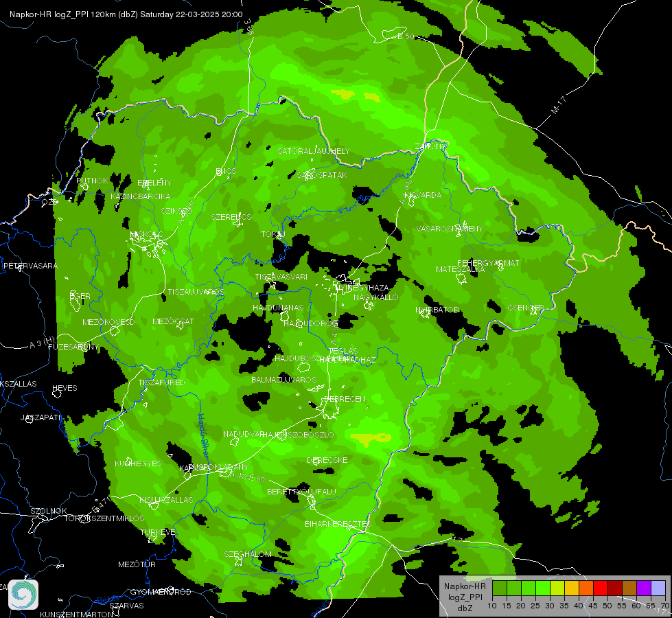Viewport: 672px width, 618px height.
Task: Select the yellow 35-40 dBZ swatch
Action: 572,588
